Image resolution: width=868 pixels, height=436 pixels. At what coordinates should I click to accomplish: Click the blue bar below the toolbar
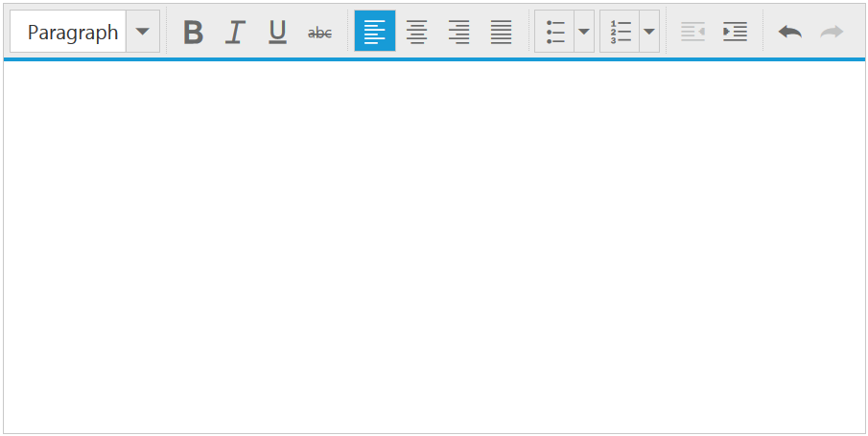(434, 59)
